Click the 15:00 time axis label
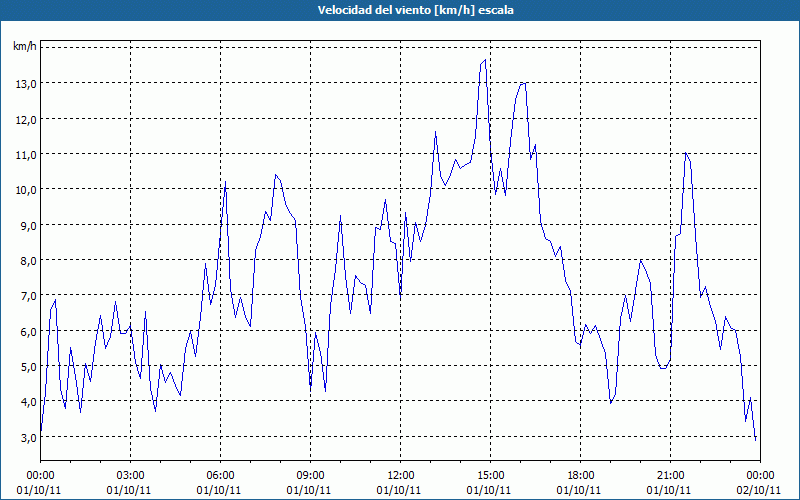The height and width of the screenshot is (500, 800). tap(490, 476)
